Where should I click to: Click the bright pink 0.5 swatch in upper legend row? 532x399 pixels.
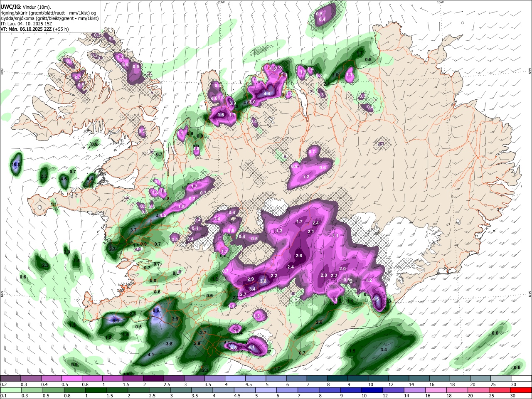71,379
